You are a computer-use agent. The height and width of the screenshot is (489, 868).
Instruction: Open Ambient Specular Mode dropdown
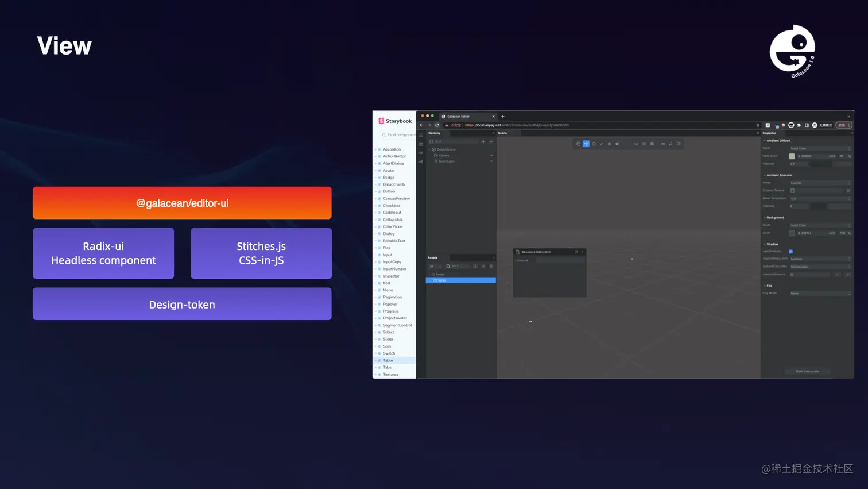pos(820,183)
